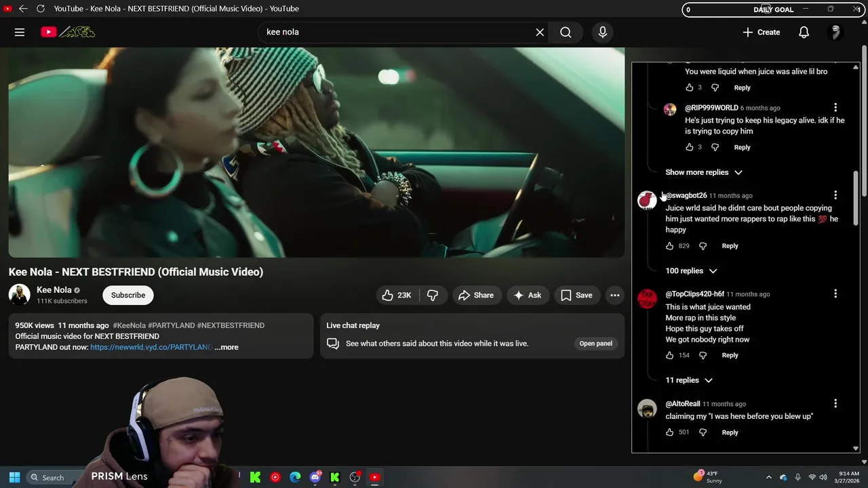Like the @swagbot26 comment
The height and width of the screenshot is (488, 868).
click(670, 246)
